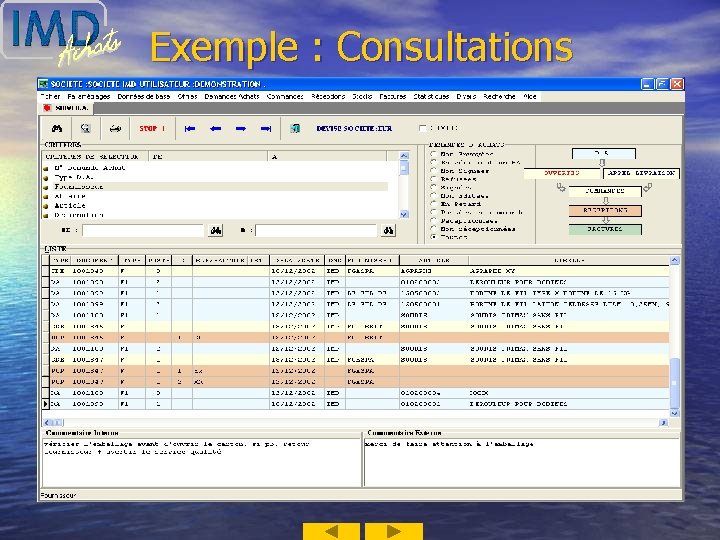
Task: Open the Aide menu
Action: pyautogui.click(x=530, y=96)
